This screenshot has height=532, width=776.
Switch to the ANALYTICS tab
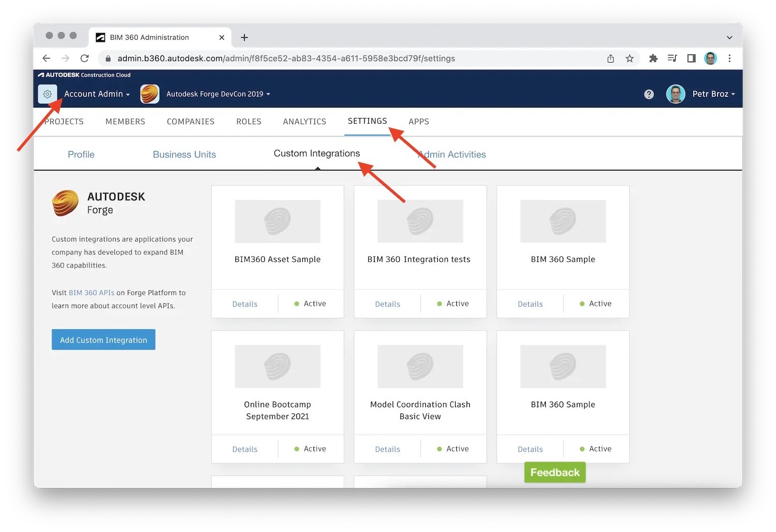click(304, 121)
